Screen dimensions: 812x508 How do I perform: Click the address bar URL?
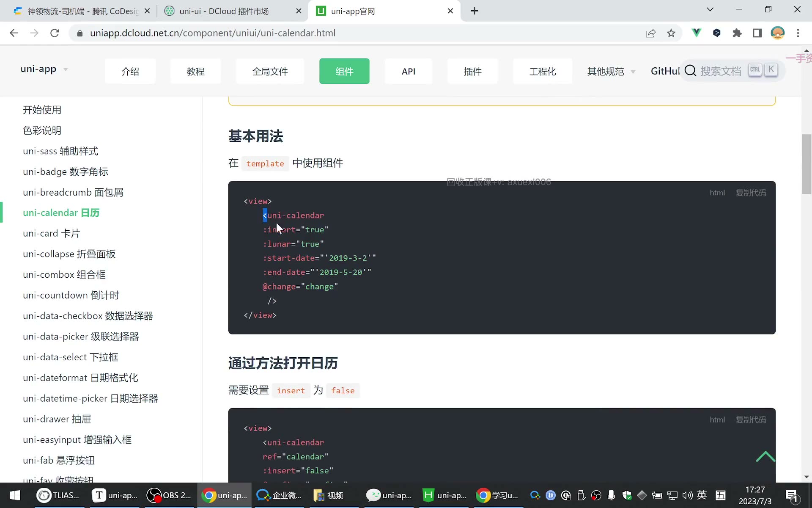[x=213, y=33]
